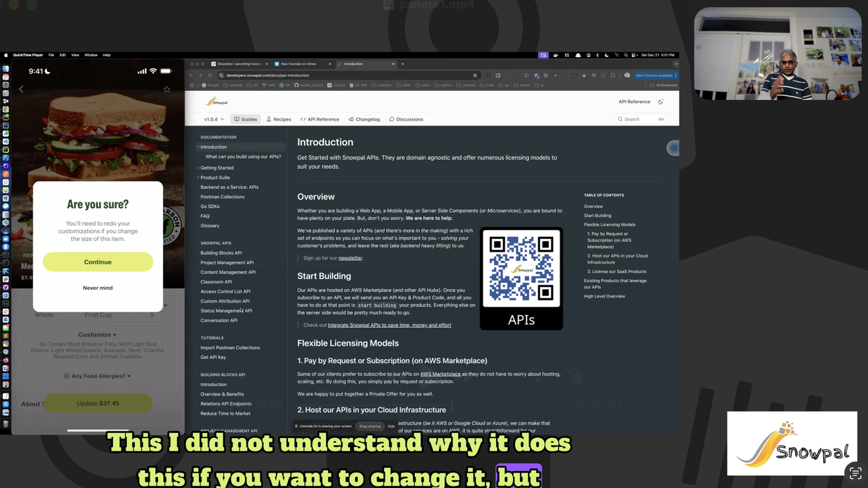The image size is (868, 488).
Task: Jump to Overview in table of contents
Action: click(x=593, y=207)
